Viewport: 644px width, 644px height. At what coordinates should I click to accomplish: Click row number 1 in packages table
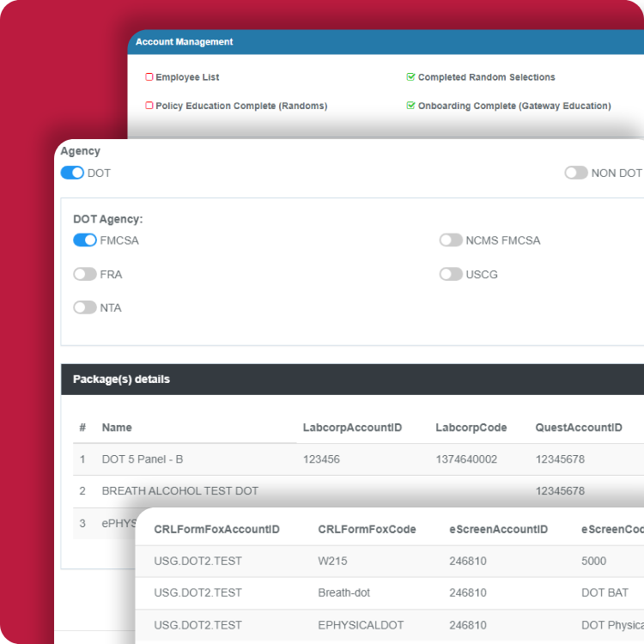(82, 459)
